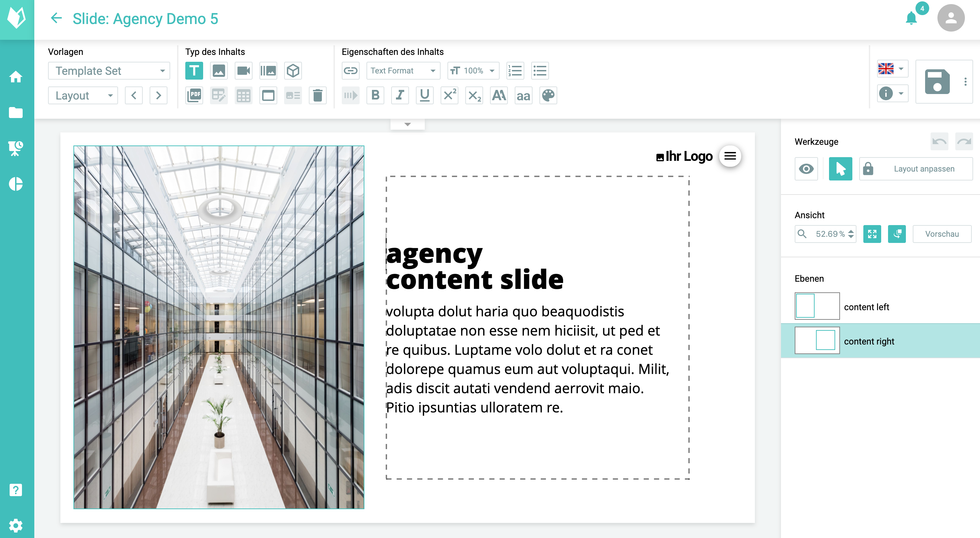Open the Template Set dropdown
The image size is (980, 538).
tap(109, 71)
